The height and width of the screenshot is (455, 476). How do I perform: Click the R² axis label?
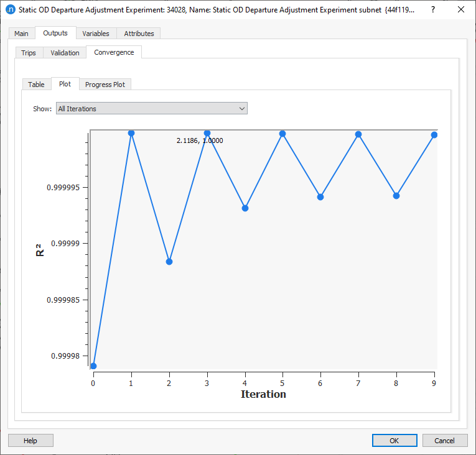pos(40,250)
